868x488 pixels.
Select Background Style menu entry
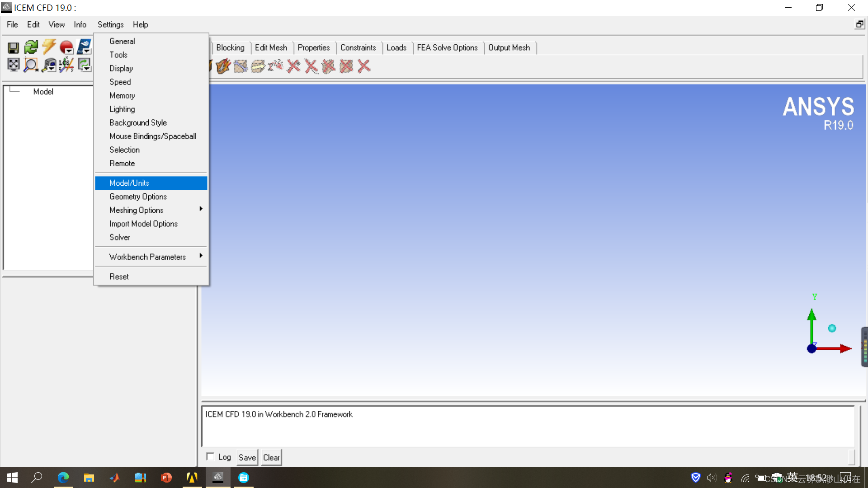coord(138,123)
